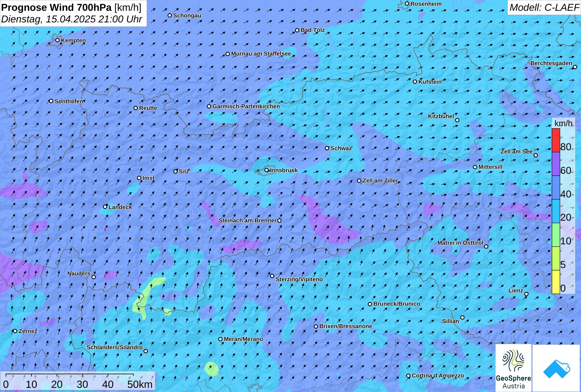Click the 'Schlanders/Silandro' label
The image size is (581, 392).
coord(115,347)
